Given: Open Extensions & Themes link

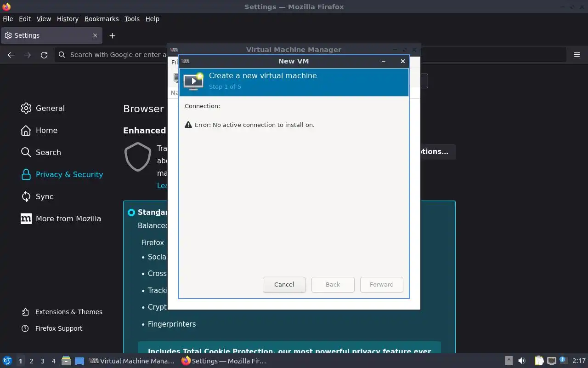Looking at the screenshot, I should tap(62, 312).
